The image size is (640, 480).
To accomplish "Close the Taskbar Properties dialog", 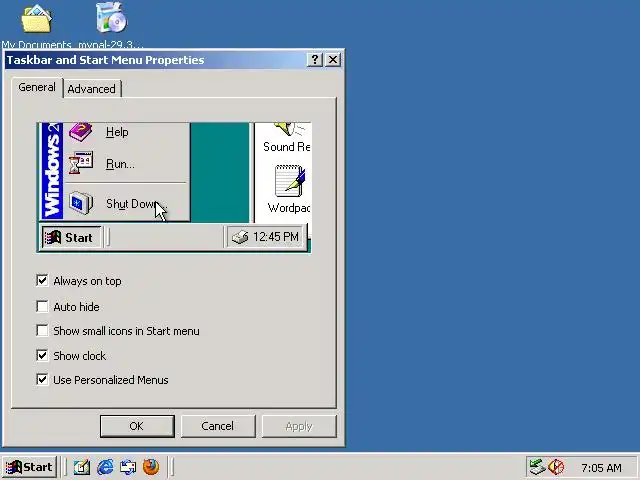I will tap(333, 60).
